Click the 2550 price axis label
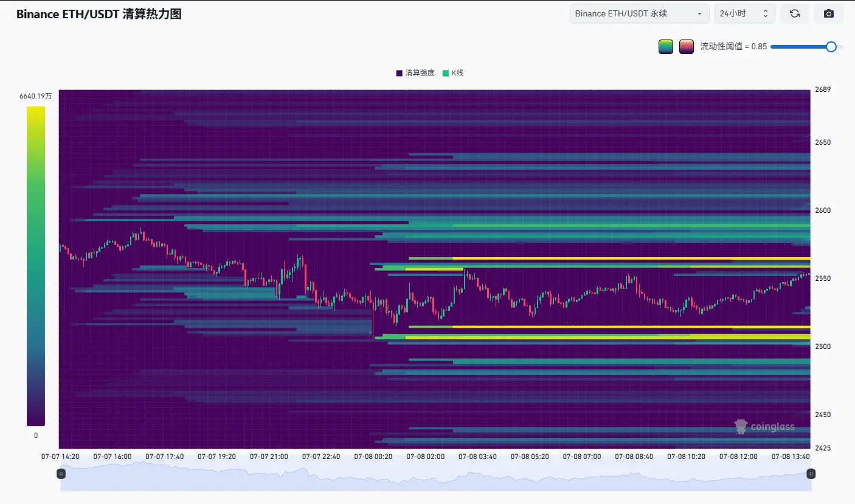This screenshot has width=855, height=504. [823, 278]
